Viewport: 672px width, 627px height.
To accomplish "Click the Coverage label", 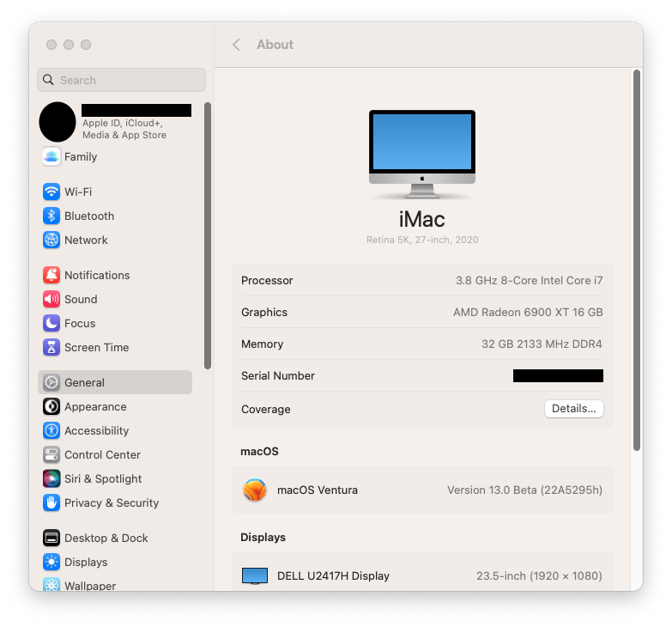I will [x=266, y=409].
